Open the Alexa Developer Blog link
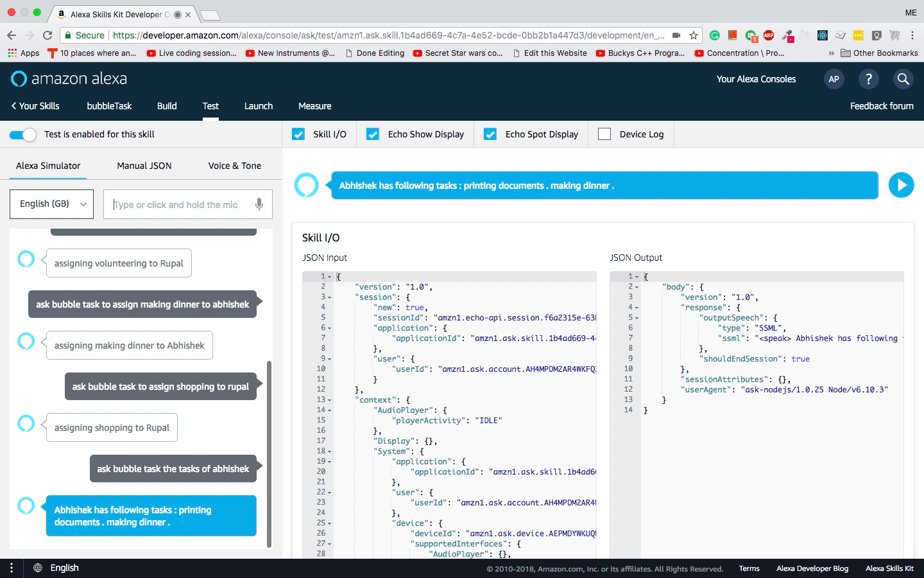Image resolution: width=924 pixels, height=578 pixels. point(812,568)
